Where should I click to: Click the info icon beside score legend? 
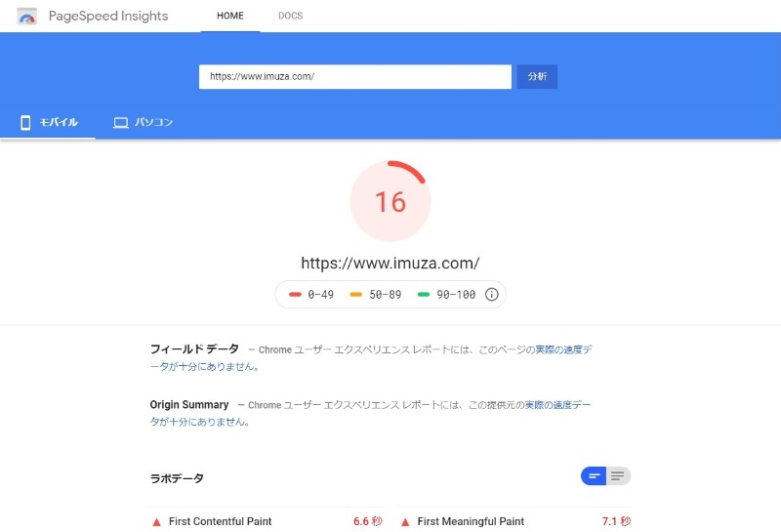[x=492, y=295]
